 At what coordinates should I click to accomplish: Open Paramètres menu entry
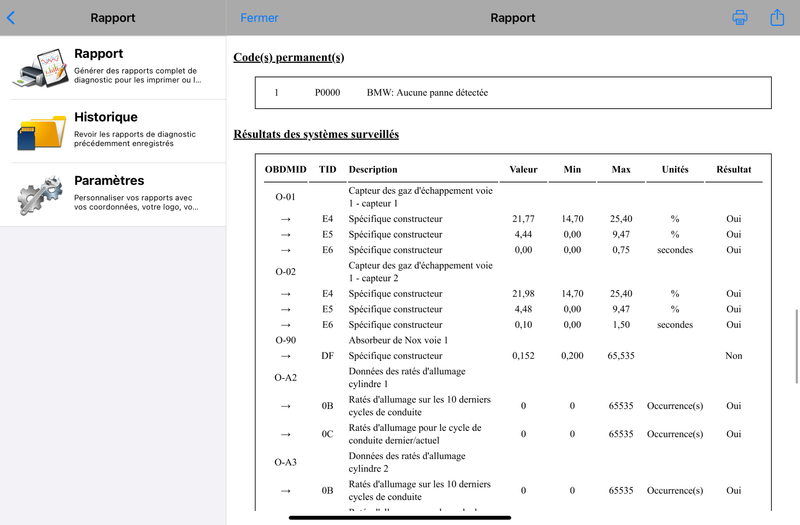coord(113,195)
